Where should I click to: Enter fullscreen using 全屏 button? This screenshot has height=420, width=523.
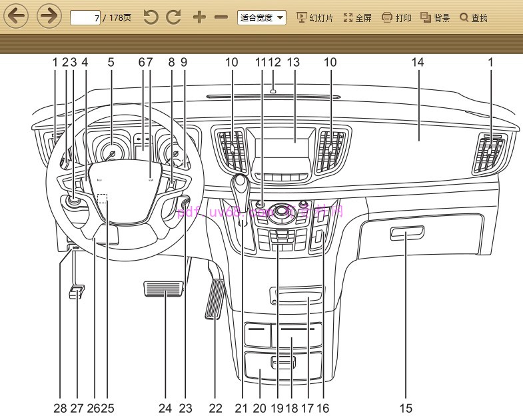point(357,18)
